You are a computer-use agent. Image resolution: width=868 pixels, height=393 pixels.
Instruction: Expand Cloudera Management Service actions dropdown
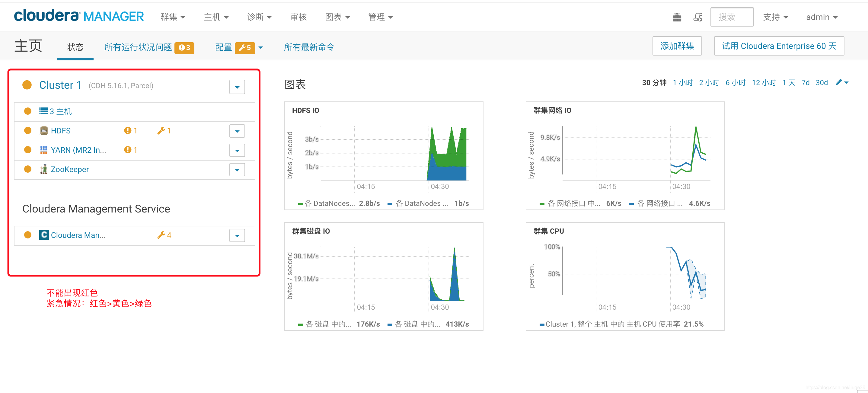(x=237, y=236)
